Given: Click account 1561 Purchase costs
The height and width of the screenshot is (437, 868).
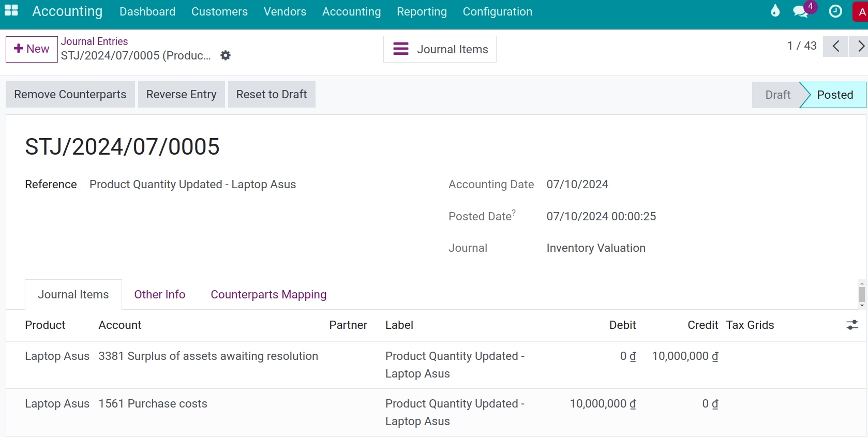Looking at the screenshot, I should [x=153, y=404].
